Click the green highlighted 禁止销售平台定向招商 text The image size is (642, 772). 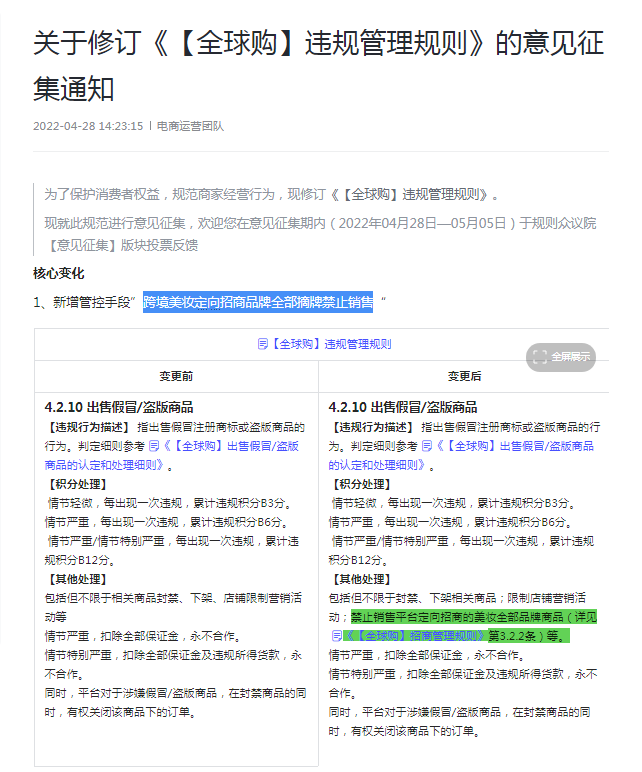pyautogui.click(x=474, y=617)
